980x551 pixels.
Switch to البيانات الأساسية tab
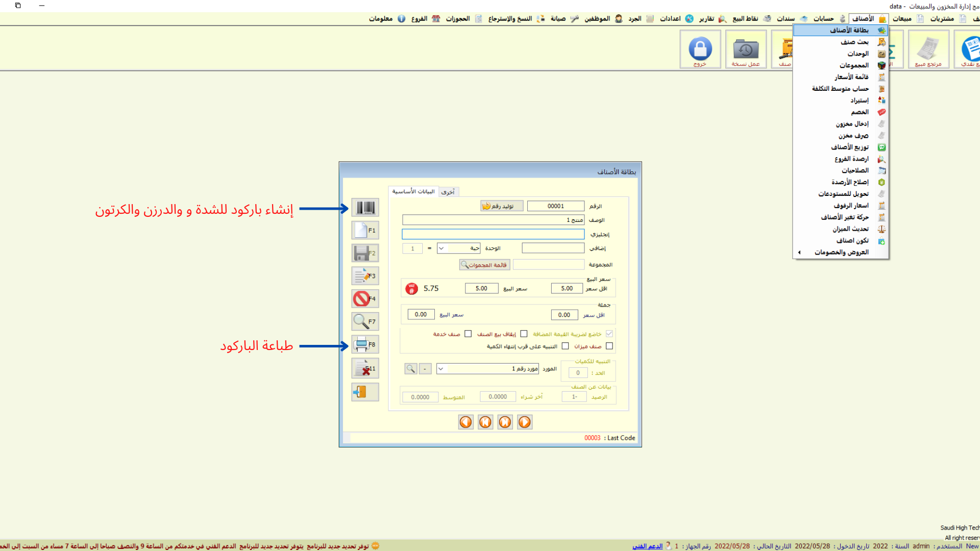[413, 191]
